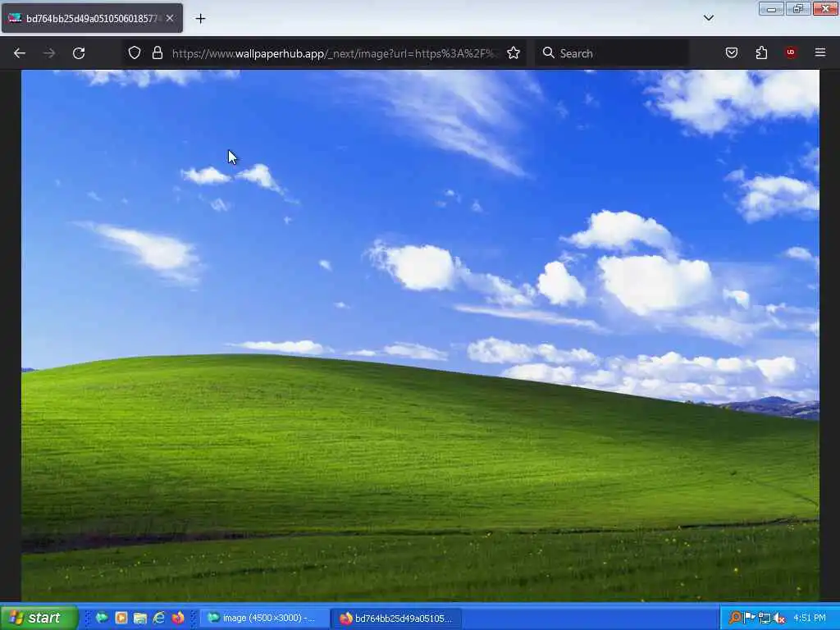This screenshot has width=840, height=630.
Task: Open the network tray icon
Action: pyautogui.click(x=765, y=618)
